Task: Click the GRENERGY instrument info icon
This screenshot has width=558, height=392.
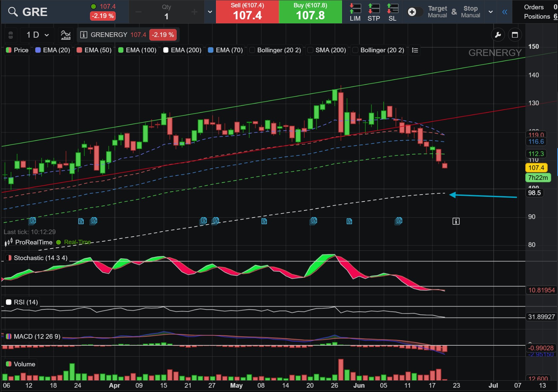Action: coord(84,35)
